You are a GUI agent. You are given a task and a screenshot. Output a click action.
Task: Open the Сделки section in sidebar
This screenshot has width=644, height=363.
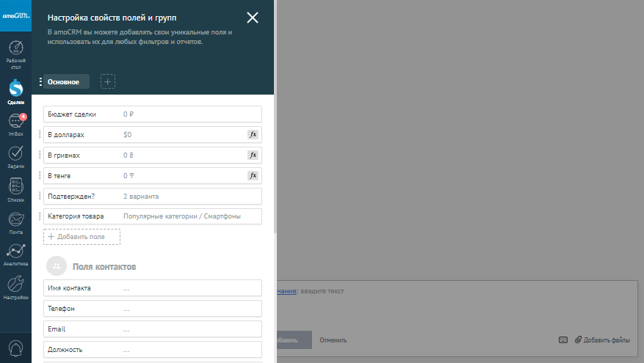point(15,90)
